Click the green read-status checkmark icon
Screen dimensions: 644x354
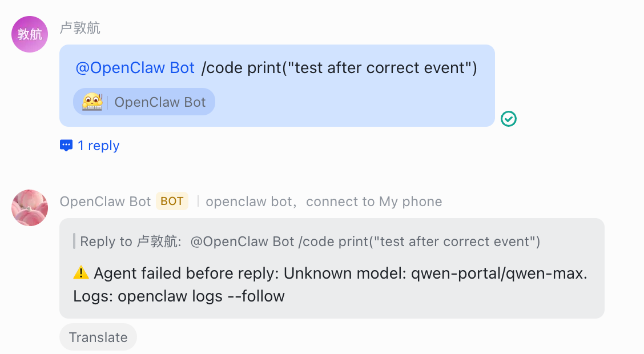(508, 119)
